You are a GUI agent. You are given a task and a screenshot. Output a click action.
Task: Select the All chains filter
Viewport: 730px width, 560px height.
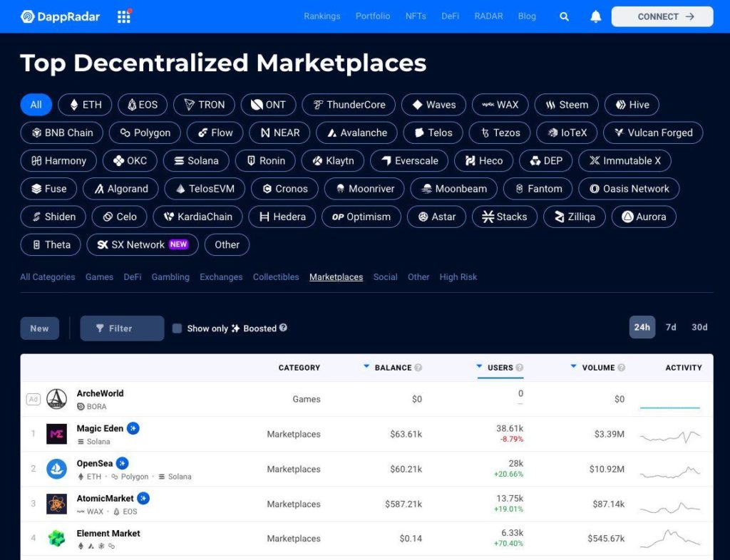coord(36,105)
